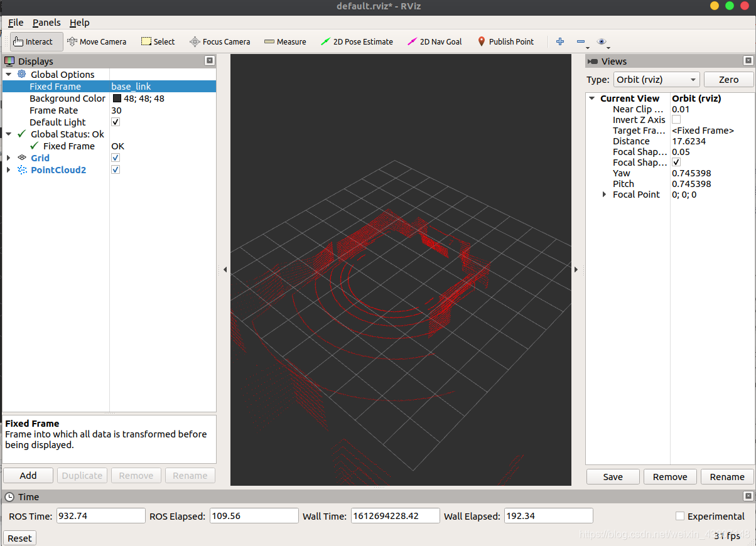756x546 pixels.
Task: Collapse the Global Status tree
Action: [9, 134]
